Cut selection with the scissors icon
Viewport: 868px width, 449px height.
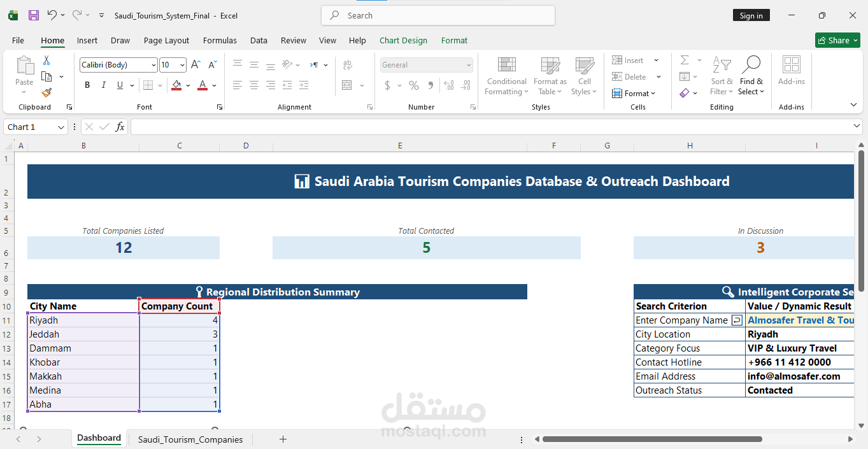pos(46,61)
